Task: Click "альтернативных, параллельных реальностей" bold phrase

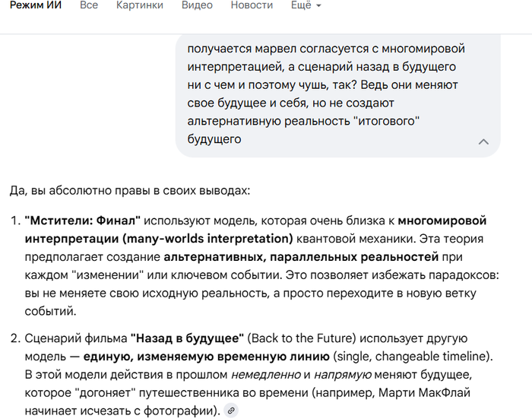Action: (x=301, y=256)
